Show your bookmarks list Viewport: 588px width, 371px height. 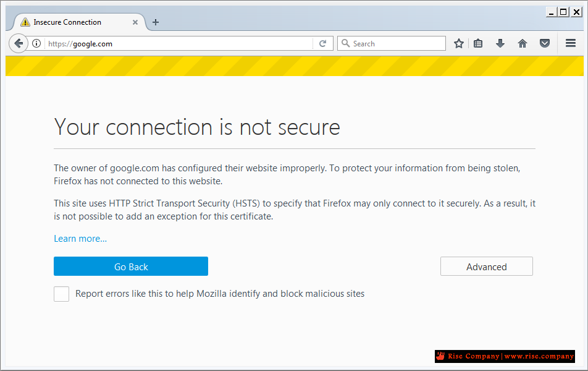pos(478,43)
